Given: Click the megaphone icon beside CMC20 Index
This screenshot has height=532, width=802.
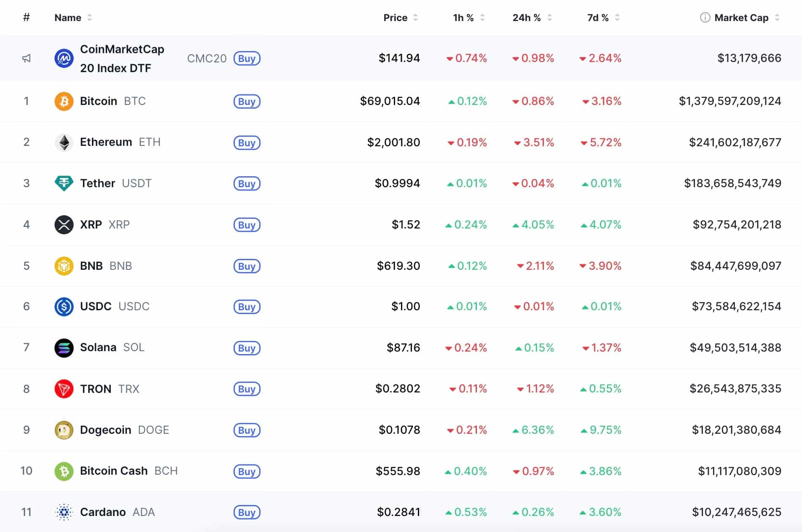Looking at the screenshot, I should click(27, 58).
